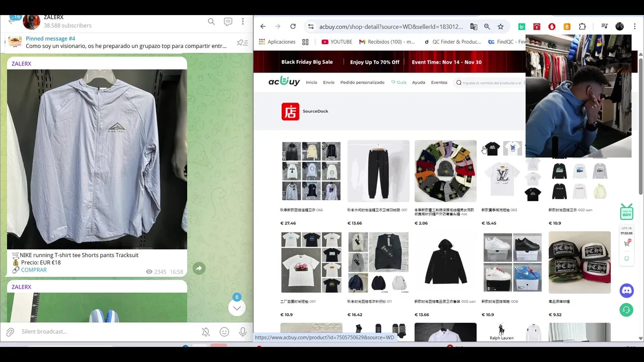Open the black jogger pants €13.66

coord(378,171)
